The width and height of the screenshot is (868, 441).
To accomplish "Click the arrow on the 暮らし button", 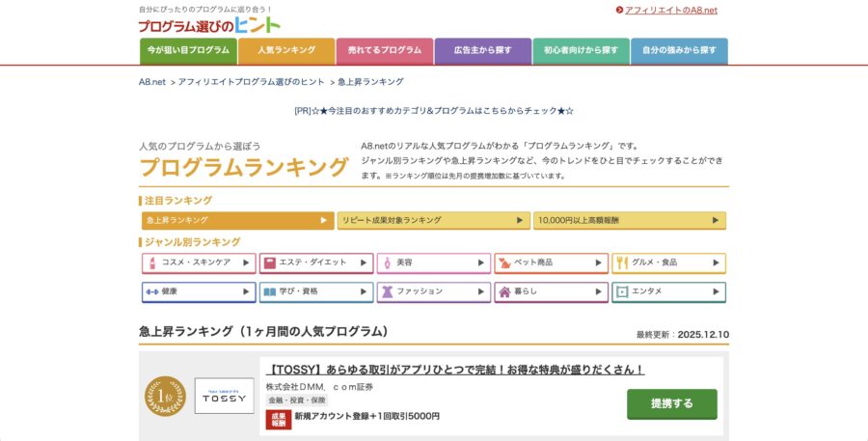I will pyautogui.click(x=598, y=292).
